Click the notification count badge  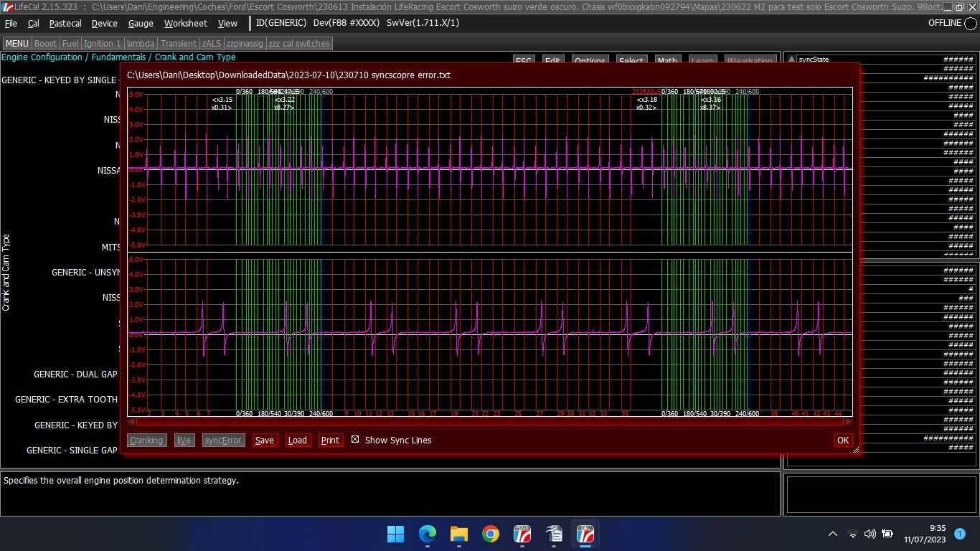pyautogui.click(x=960, y=534)
